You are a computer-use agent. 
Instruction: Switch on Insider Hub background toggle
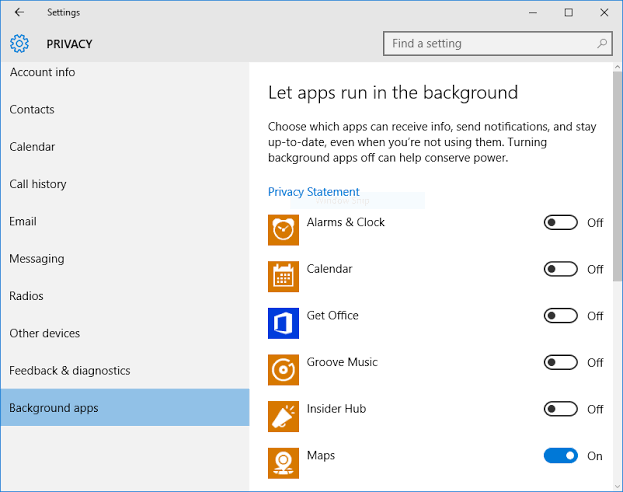pyautogui.click(x=561, y=409)
